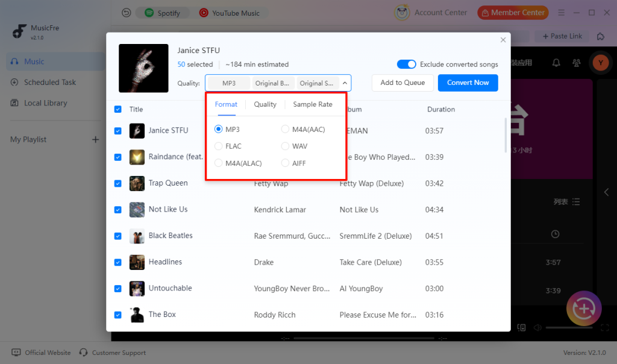Click the Janice STFU album cover
The width and height of the screenshot is (617, 364).
click(143, 68)
